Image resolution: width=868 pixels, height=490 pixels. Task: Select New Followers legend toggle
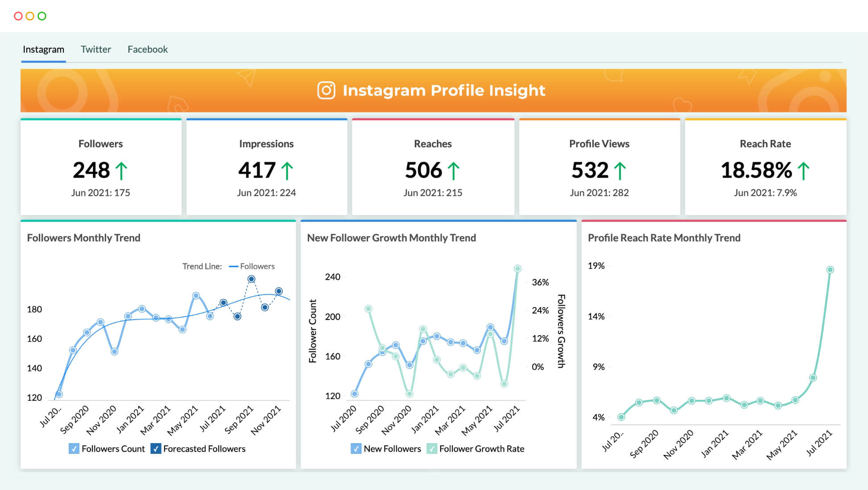tap(352, 448)
